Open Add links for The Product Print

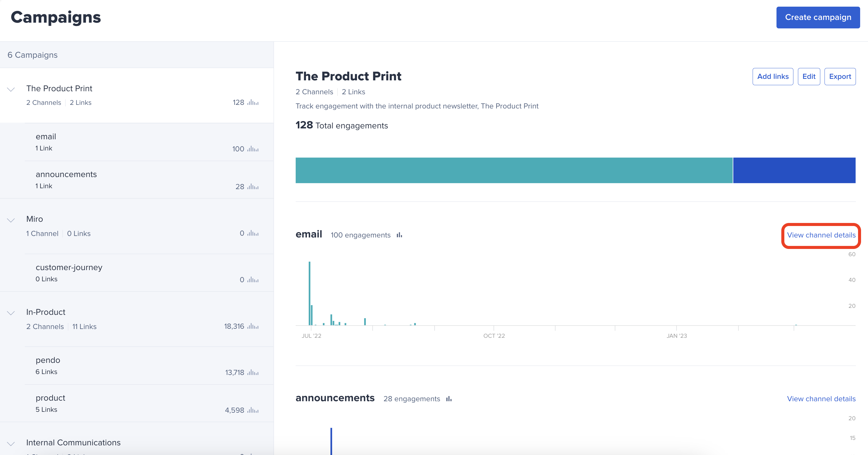coord(773,76)
